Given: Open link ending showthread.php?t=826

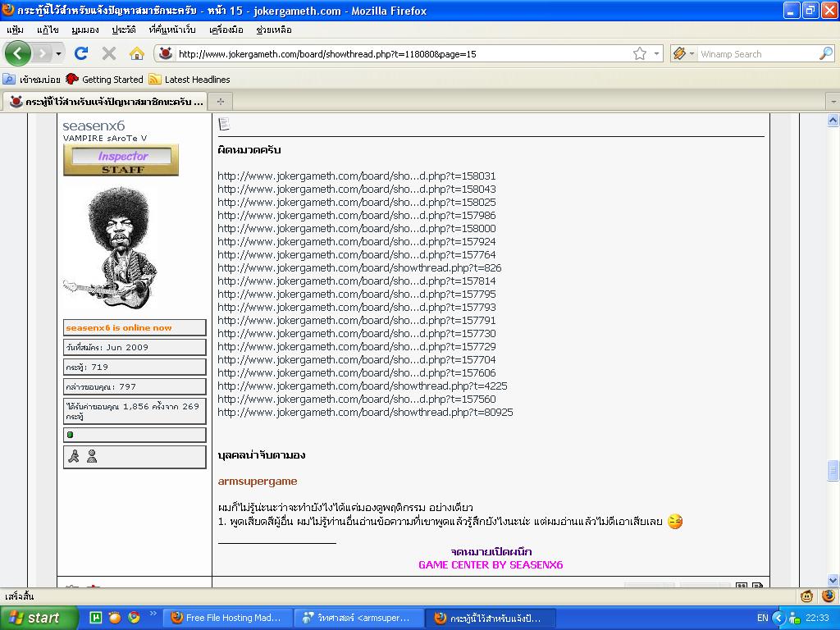Looking at the screenshot, I should pyautogui.click(x=359, y=268).
